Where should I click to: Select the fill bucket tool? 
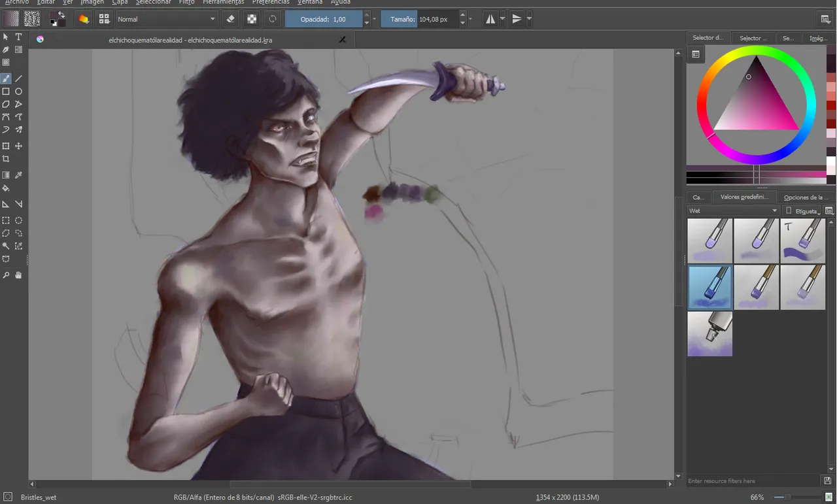pyautogui.click(x=6, y=188)
